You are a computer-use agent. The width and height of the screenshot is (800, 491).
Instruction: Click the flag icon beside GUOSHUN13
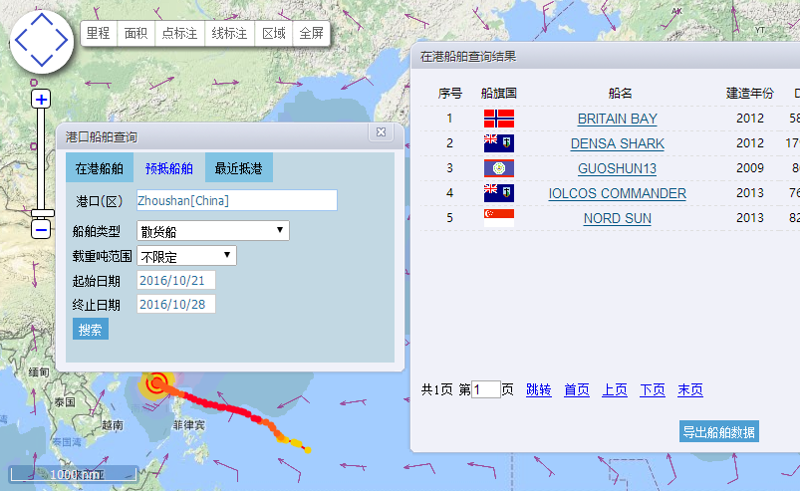click(x=498, y=168)
